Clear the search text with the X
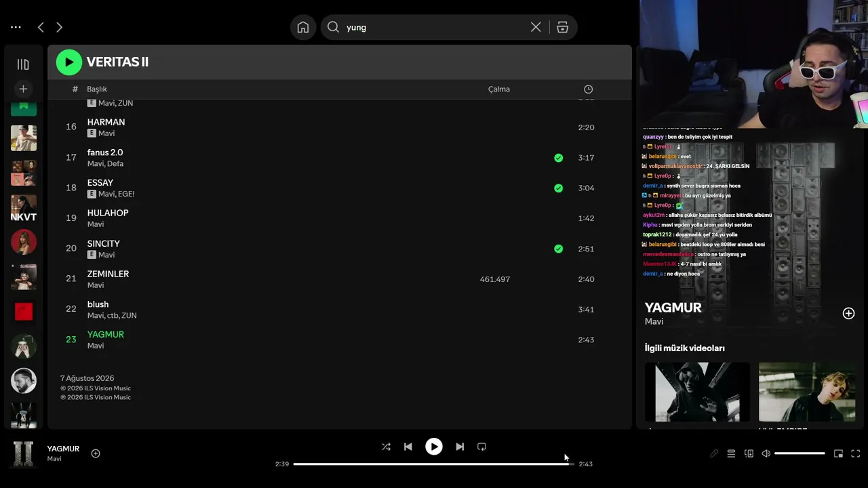The width and height of the screenshot is (868, 488). point(536,27)
